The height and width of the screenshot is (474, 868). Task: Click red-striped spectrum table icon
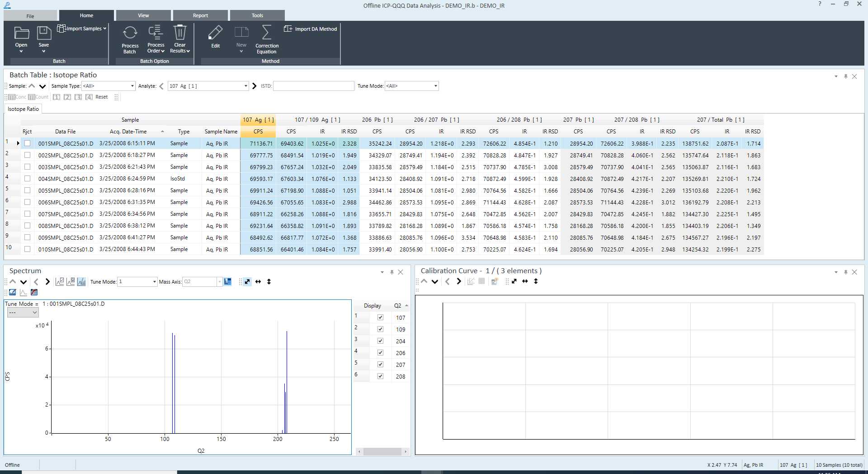[x=34, y=293]
